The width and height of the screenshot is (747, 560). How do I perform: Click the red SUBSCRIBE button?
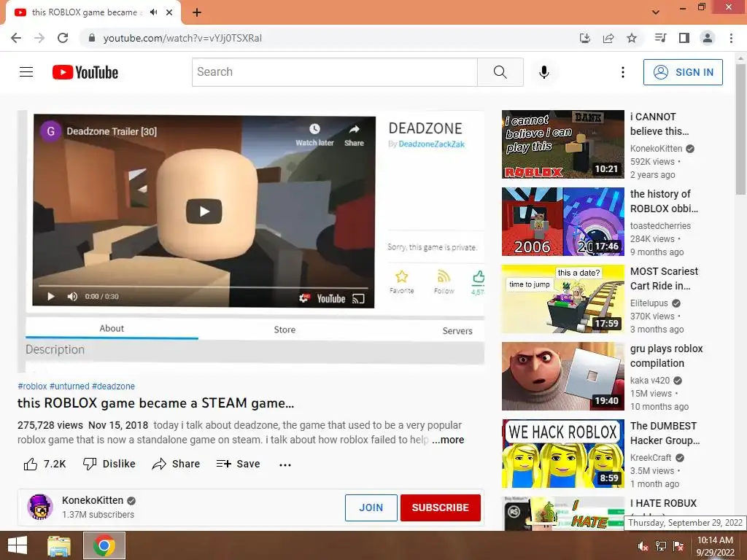point(440,507)
